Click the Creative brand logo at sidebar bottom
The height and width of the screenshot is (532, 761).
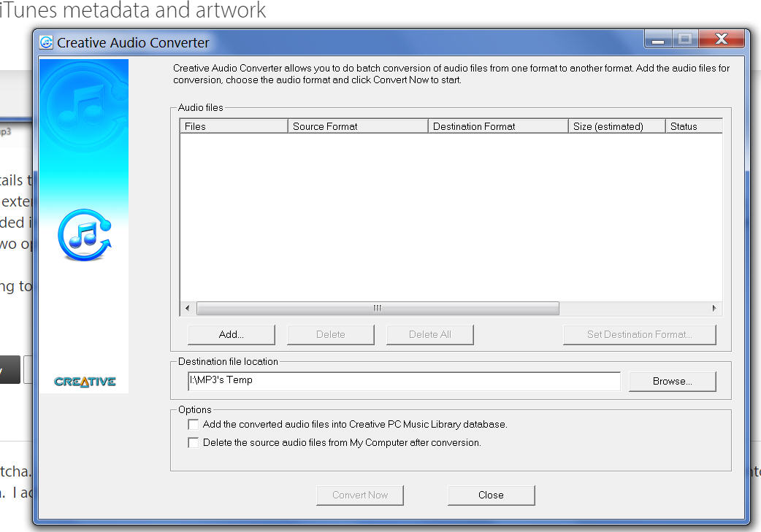(85, 382)
